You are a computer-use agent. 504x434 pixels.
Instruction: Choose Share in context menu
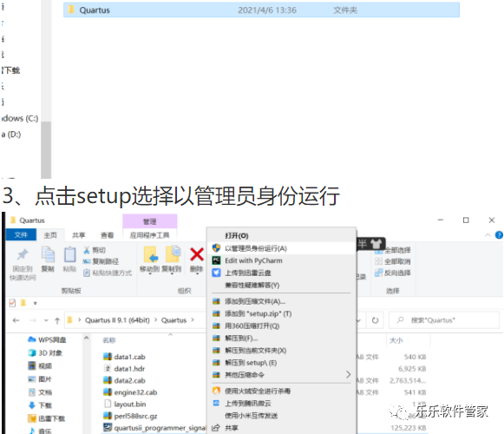pyautogui.click(x=282, y=428)
